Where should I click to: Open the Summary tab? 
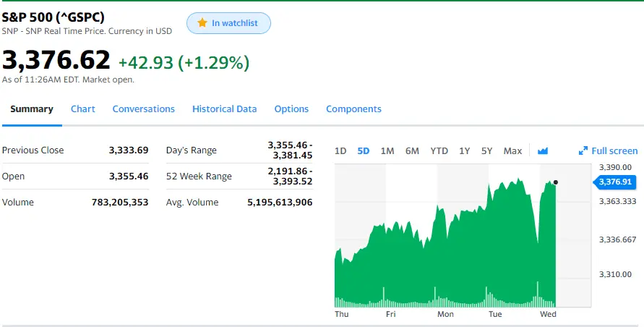pos(32,109)
